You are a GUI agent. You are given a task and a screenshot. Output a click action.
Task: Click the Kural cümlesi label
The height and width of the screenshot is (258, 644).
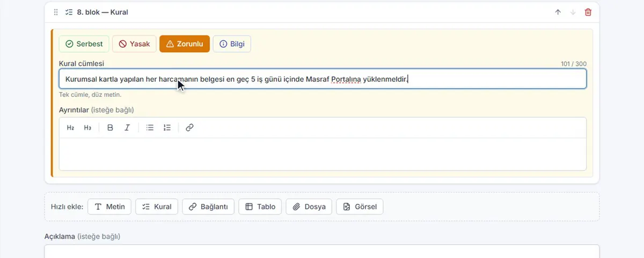[x=82, y=63]
